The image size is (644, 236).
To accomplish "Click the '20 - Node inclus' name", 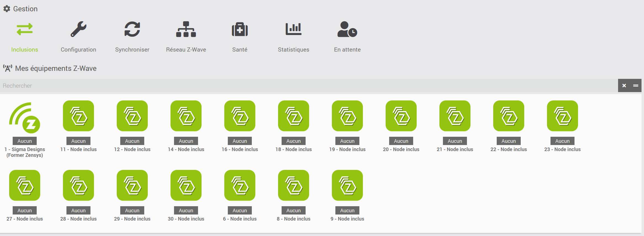I will point(401,149).
